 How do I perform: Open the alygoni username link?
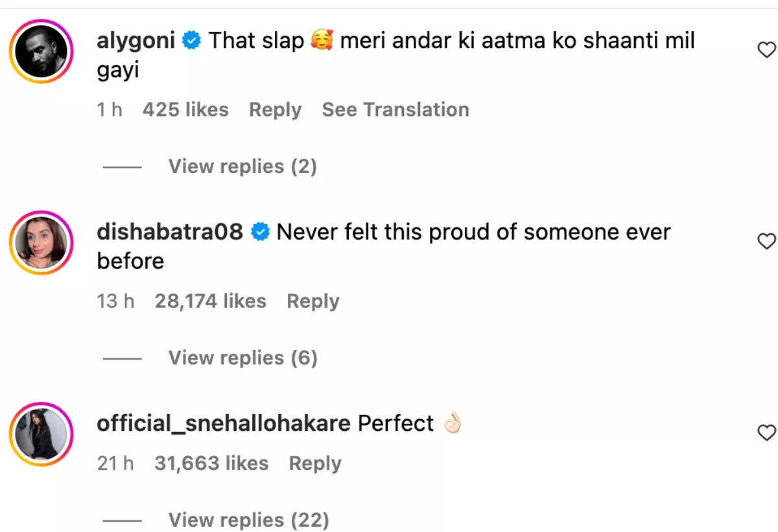[x=136, y=41]
